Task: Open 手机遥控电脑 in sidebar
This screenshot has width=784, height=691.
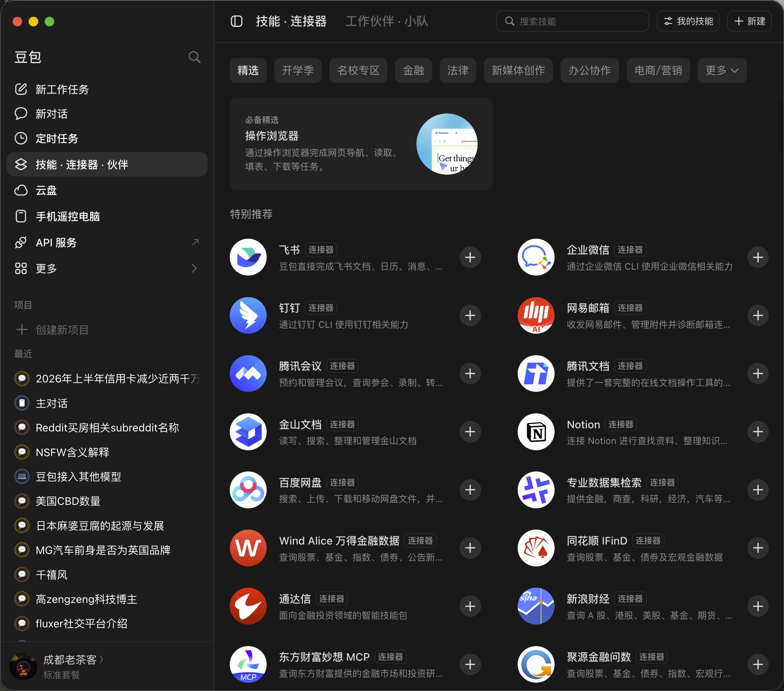Action: tap(107, 216)
